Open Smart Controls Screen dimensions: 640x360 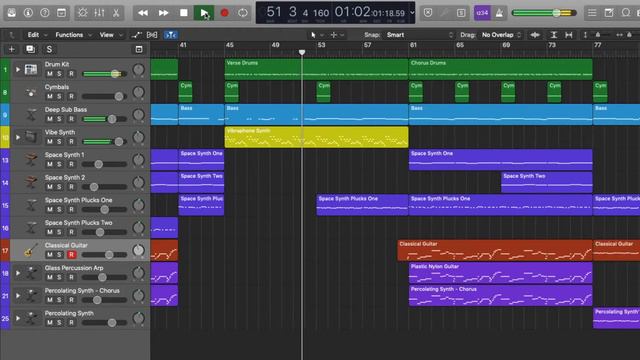[x=83, y=13]
